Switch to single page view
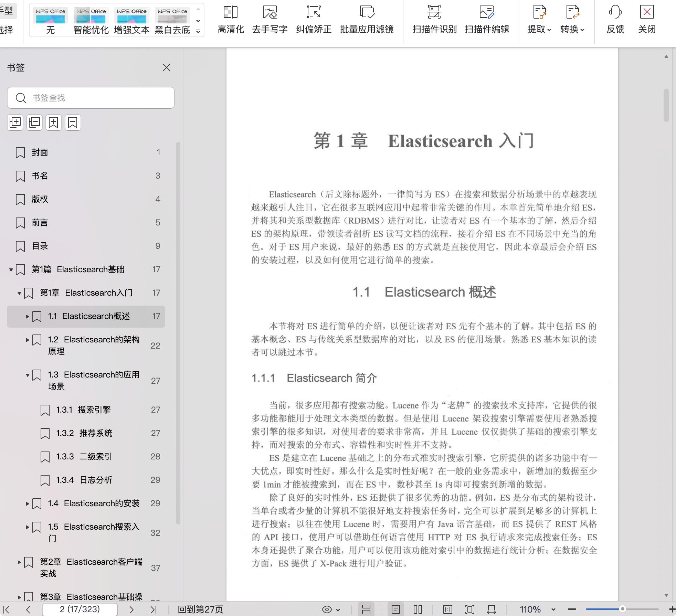 pos(396,609)
